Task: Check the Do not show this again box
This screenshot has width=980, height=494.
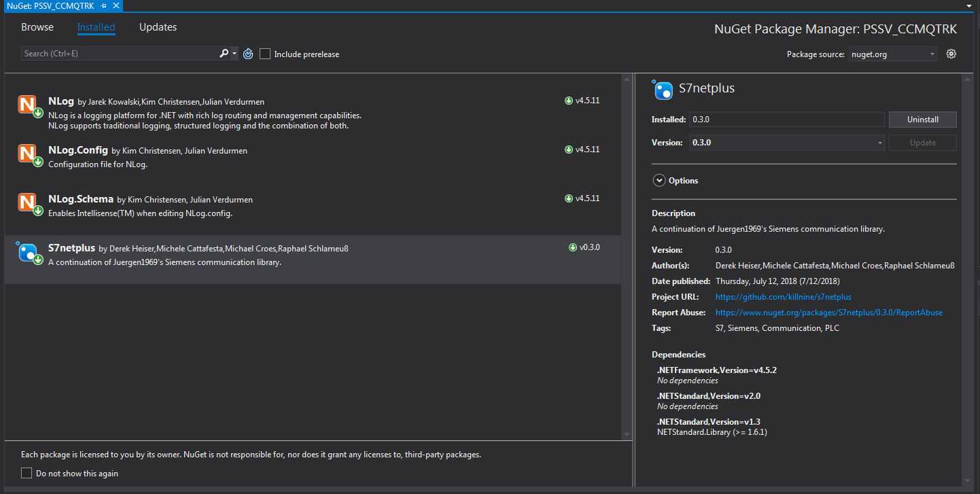Action: click(x=27, y=473)
